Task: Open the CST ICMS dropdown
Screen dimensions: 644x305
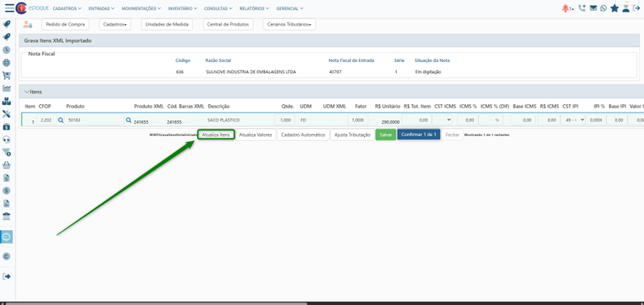Action: pyautogui.click(x=443, y=120)
